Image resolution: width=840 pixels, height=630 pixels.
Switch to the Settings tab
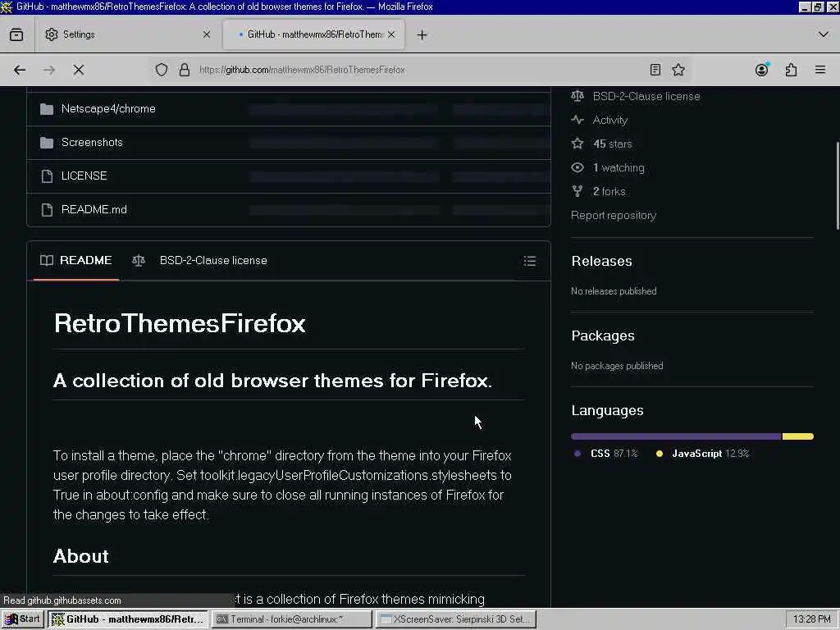tap(127, 34)
